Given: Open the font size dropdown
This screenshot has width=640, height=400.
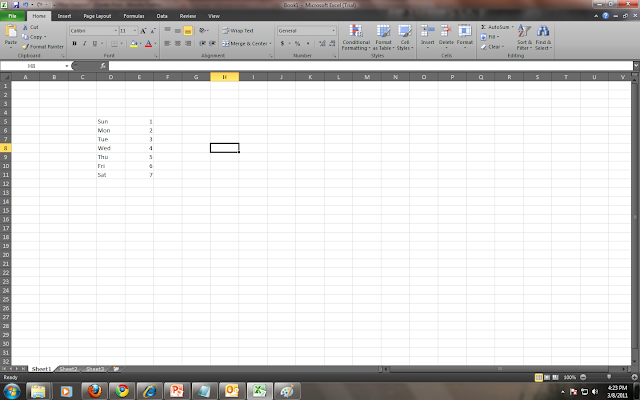Looking at the screenshot, I should click(x=135, y=31).
